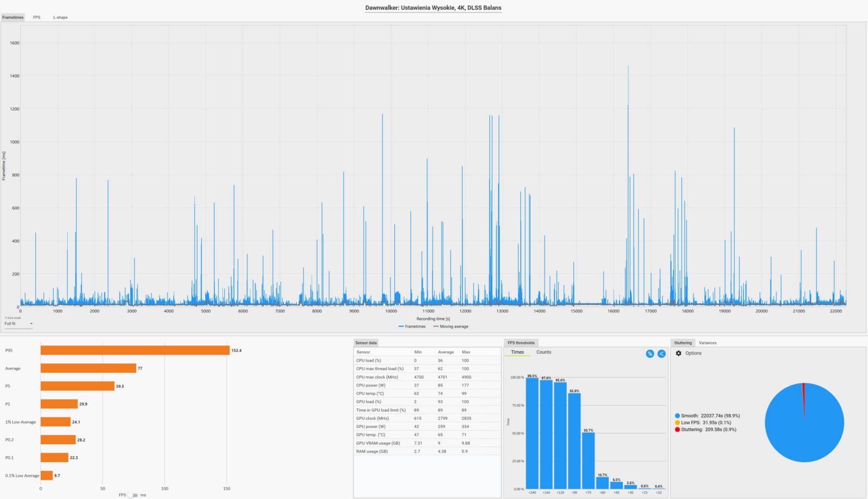Switch the FPS / ms toggle
Image resolution: width=868 pixels, height=499 pixels.
point(132,495)
